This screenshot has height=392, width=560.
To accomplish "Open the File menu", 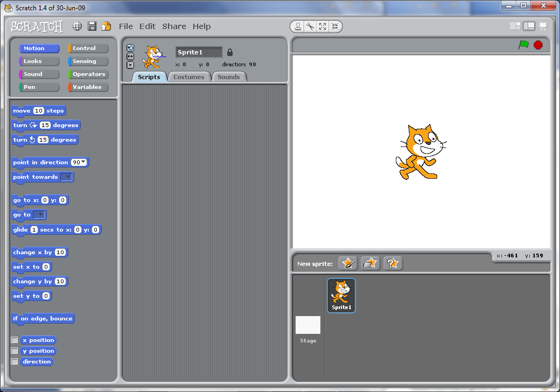I will pos(125,26).
